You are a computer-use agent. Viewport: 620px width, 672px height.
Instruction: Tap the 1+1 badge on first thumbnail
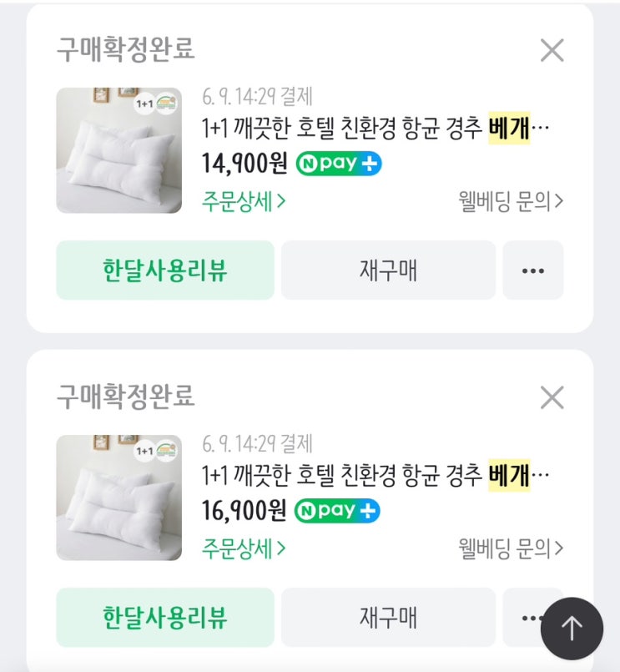click(144, 104)
